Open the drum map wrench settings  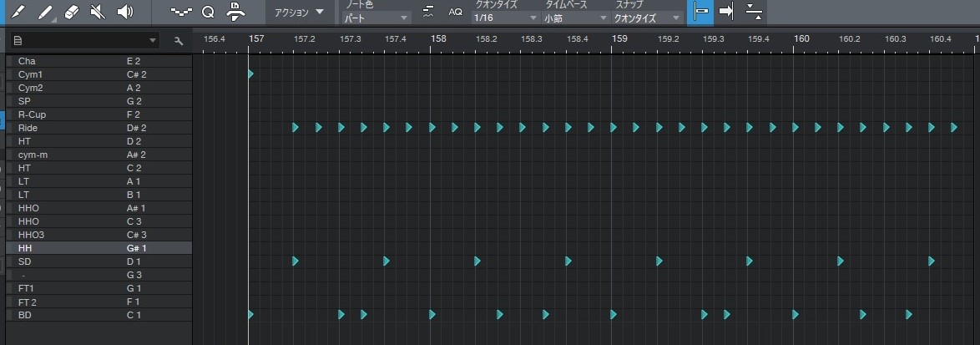(x=179, y=41)
